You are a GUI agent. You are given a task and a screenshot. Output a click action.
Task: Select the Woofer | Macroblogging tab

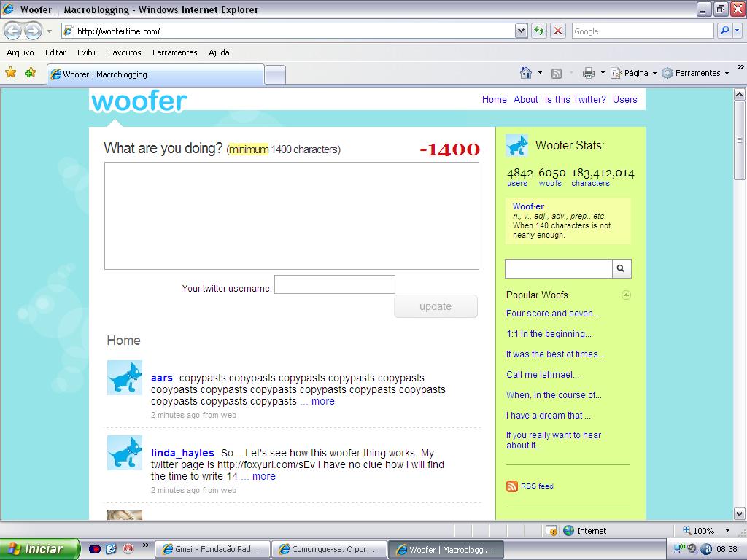click(155, 74)
